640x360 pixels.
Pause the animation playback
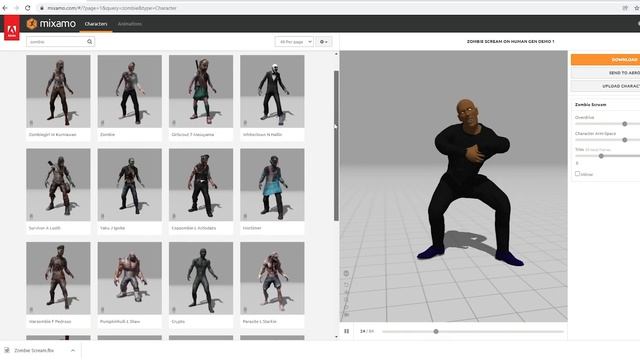click(x=347, y=331)
